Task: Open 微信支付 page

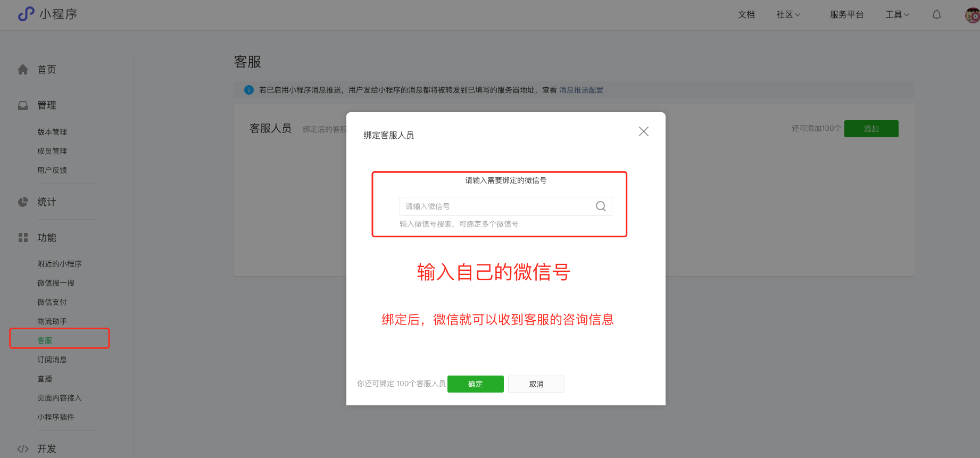Action: pos(52,302)
